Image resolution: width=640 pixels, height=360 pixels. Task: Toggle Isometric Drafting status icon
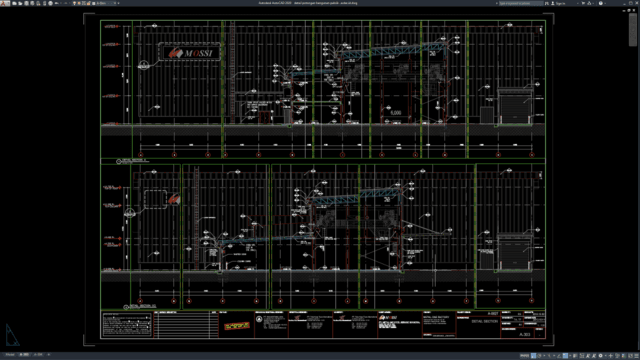click(x=549, y=356)
